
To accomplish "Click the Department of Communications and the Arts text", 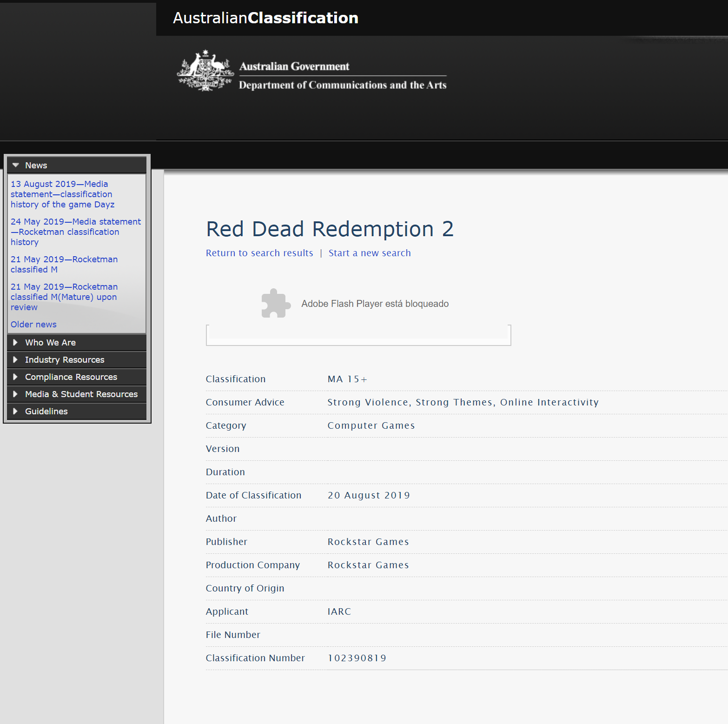I will click(343, 85).
